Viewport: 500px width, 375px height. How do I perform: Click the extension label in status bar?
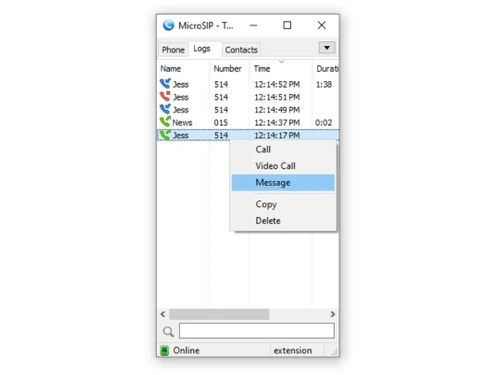pyautogui.click(x=293, y=351)
